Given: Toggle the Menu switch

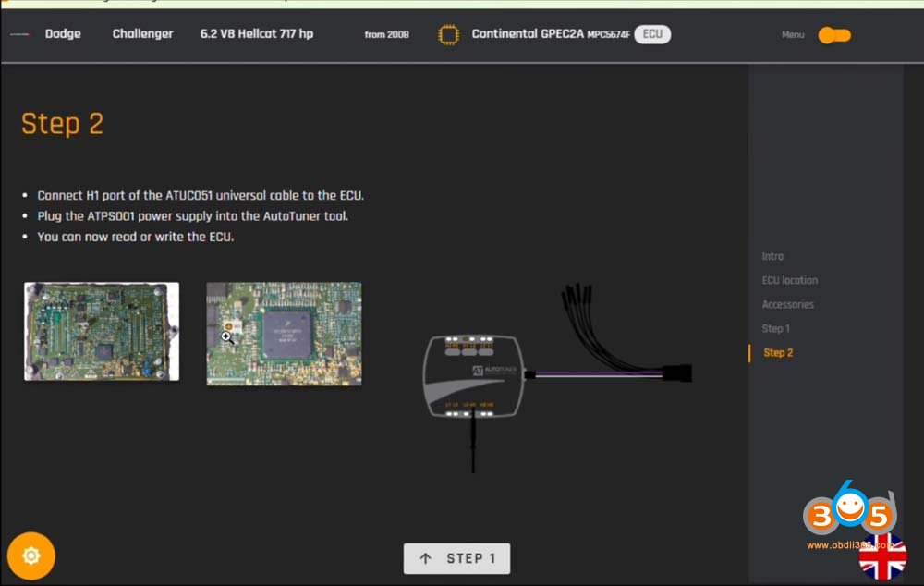Looking at the screenshot, I should click(x=833, y=35).
